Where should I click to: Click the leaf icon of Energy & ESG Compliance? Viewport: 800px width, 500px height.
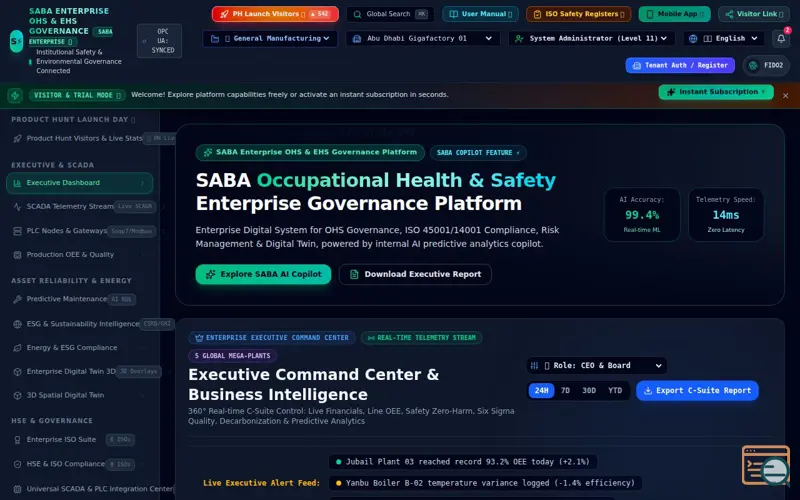click(x=17, y=348)
